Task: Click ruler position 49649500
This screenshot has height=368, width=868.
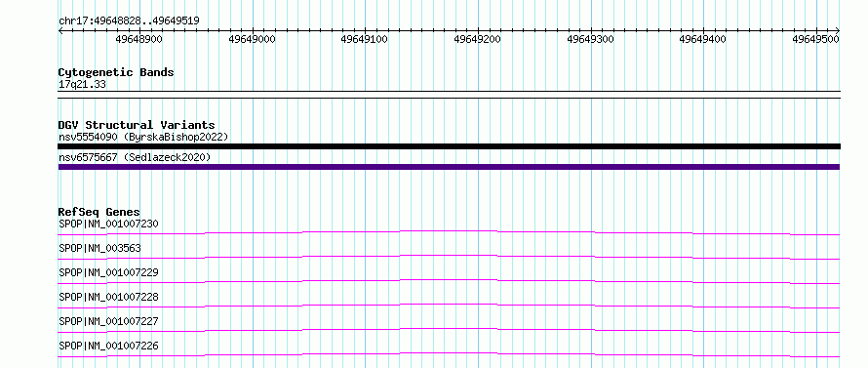Action: (x=815, y=39)
